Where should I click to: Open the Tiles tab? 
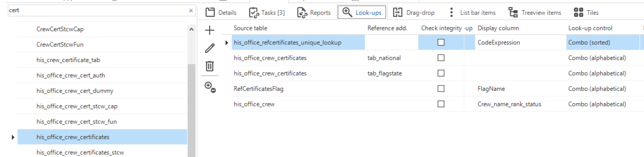pyautogui.click(x=586, y=12)
